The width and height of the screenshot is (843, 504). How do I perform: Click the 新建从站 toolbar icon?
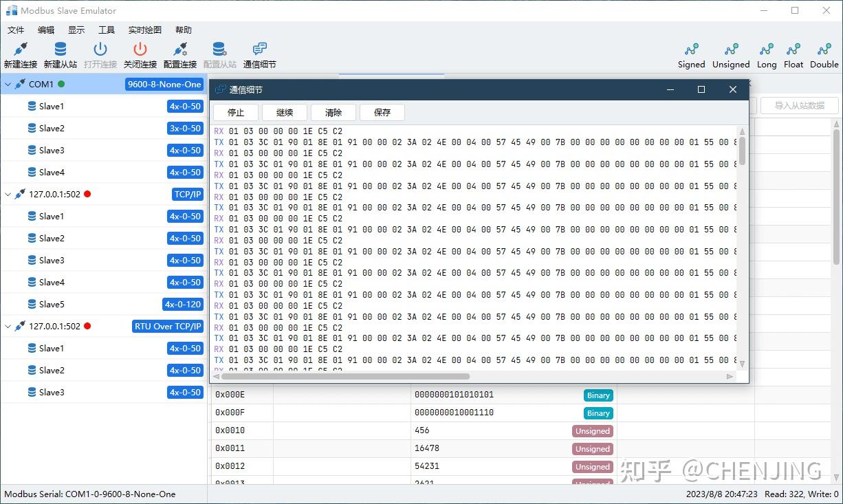coord(60,54)
